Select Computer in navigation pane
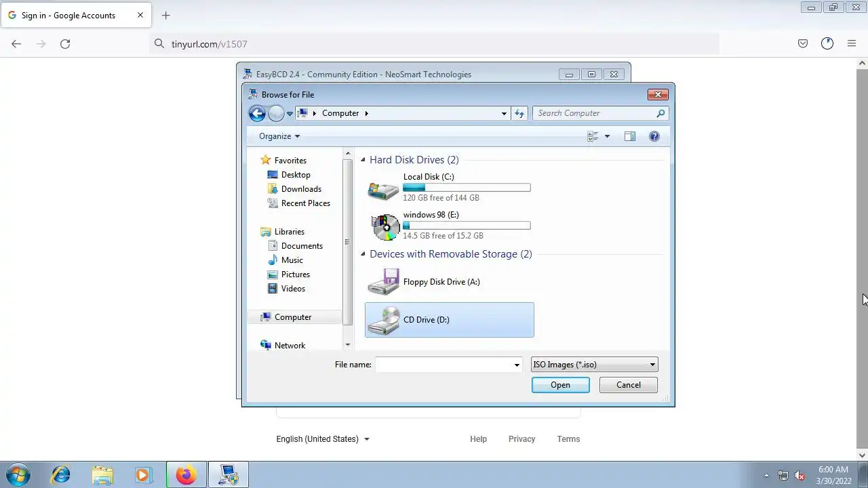The image size is (868, 488). (293, 317)
